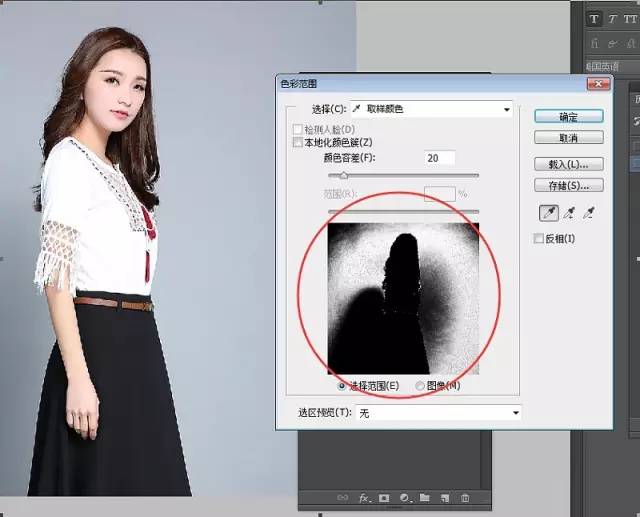Click the 载入 load button
The height and width of the screenshot is (517, 640).
coord(568,163)
